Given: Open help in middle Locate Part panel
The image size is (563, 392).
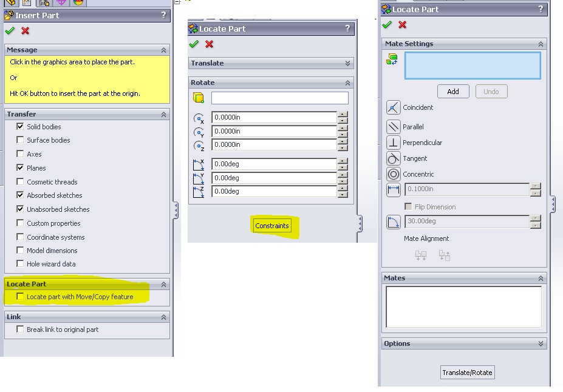Looking at the screenshot, I should tap(347, 29).
